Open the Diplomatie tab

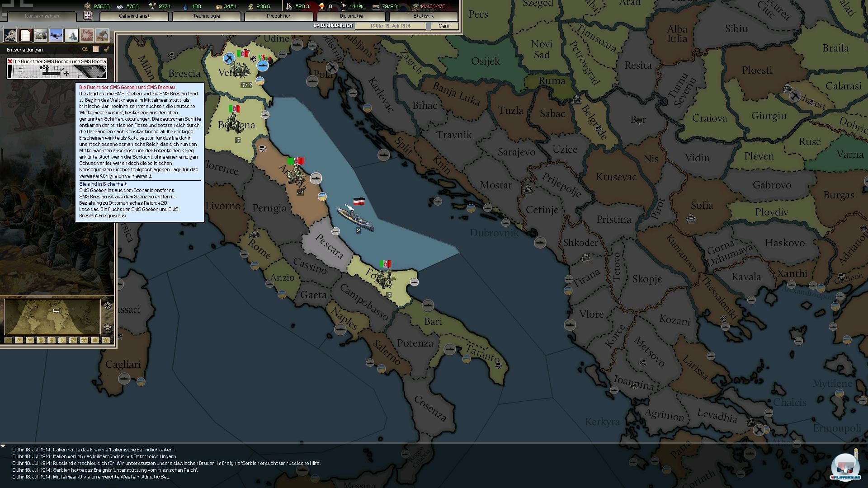pos(351,16)
